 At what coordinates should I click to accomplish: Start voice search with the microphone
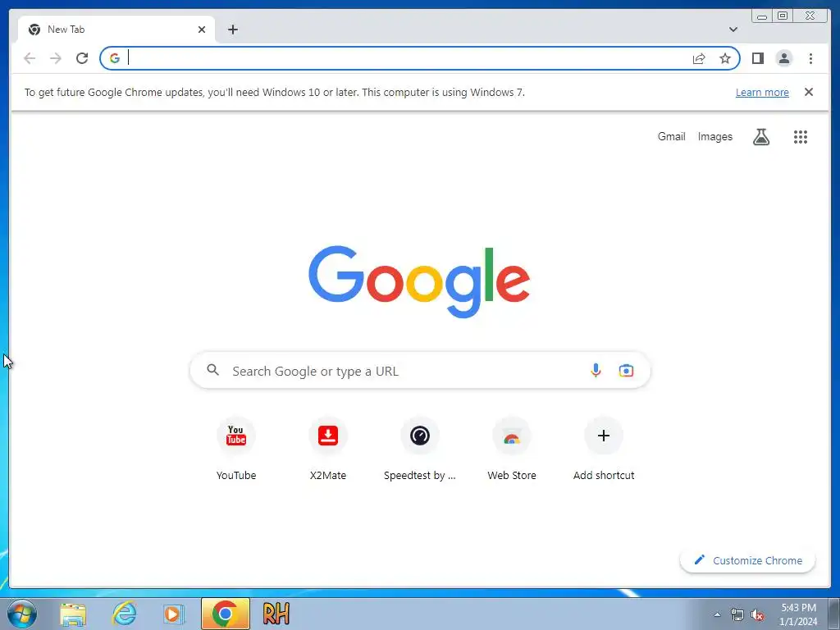(x=596, y=370)
